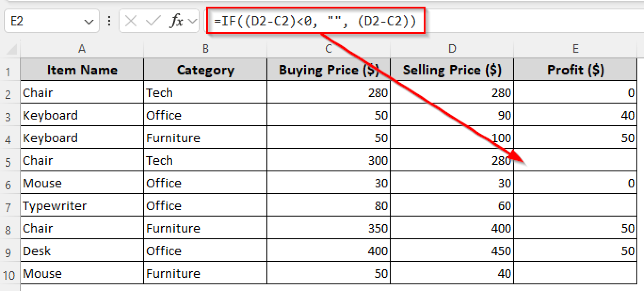Select the Furniture cell in row 8
This screenshot has width=644, height=291.
tap(205, 228)
